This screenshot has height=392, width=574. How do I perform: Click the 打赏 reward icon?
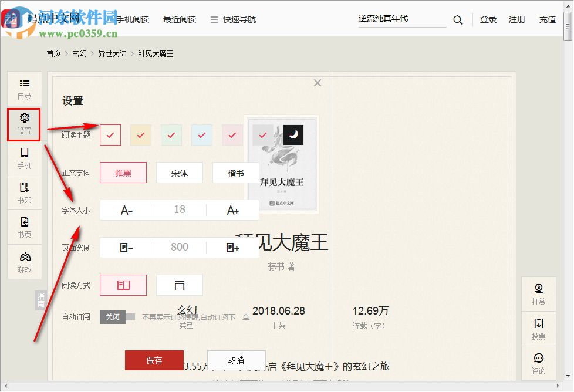tap(538, 293)
